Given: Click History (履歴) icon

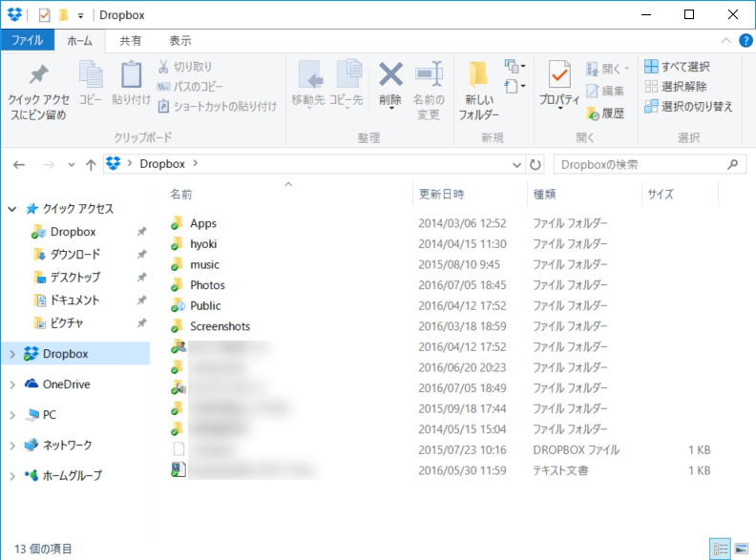Looking at the screenshot, I should click(x=593, y=114).
